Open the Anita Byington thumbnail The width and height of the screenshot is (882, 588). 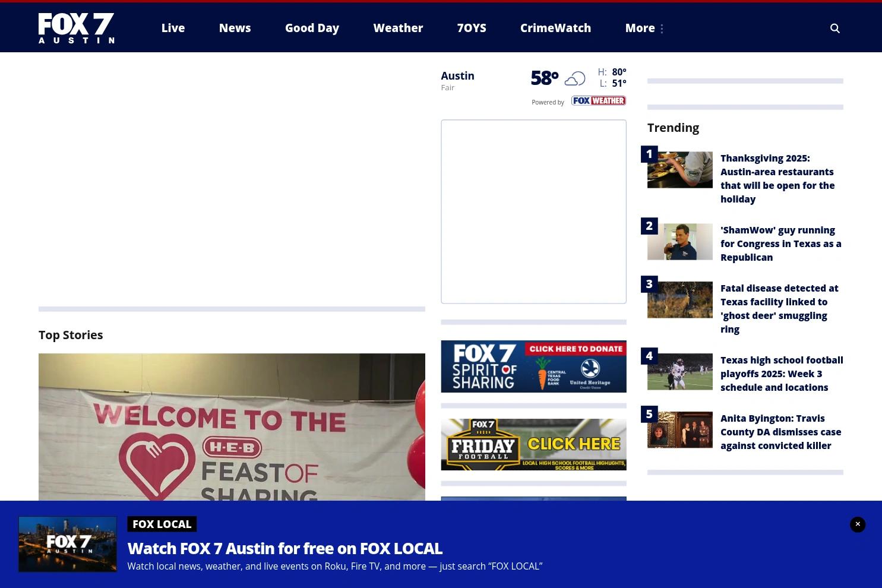click(680, 430)
